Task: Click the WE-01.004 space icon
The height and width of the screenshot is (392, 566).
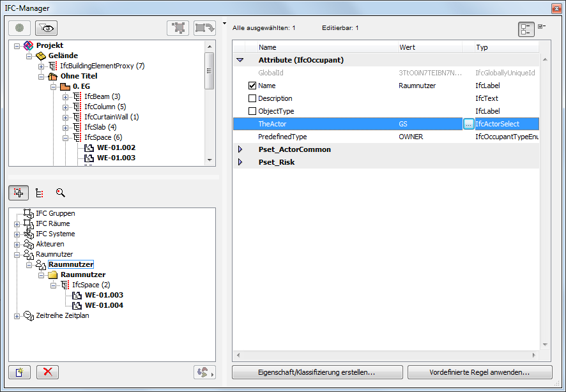Action: (x=77, y=305)
